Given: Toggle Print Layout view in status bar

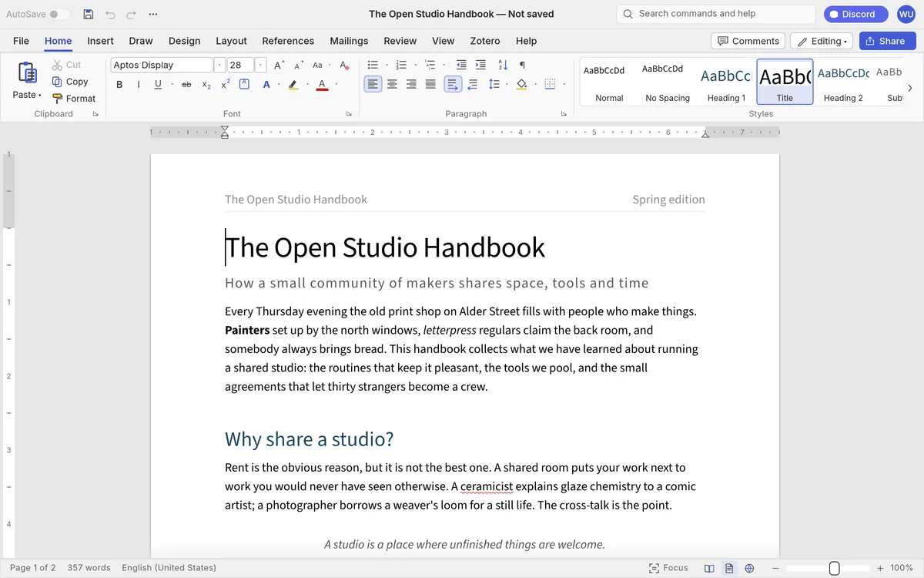Looking at the screenshot, I should coord(729,568).
